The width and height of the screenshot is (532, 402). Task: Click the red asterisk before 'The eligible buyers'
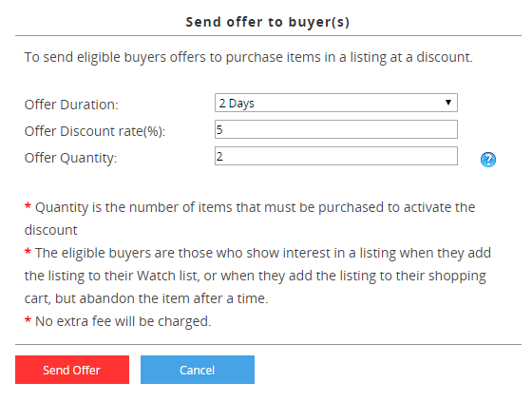point(28,252)
